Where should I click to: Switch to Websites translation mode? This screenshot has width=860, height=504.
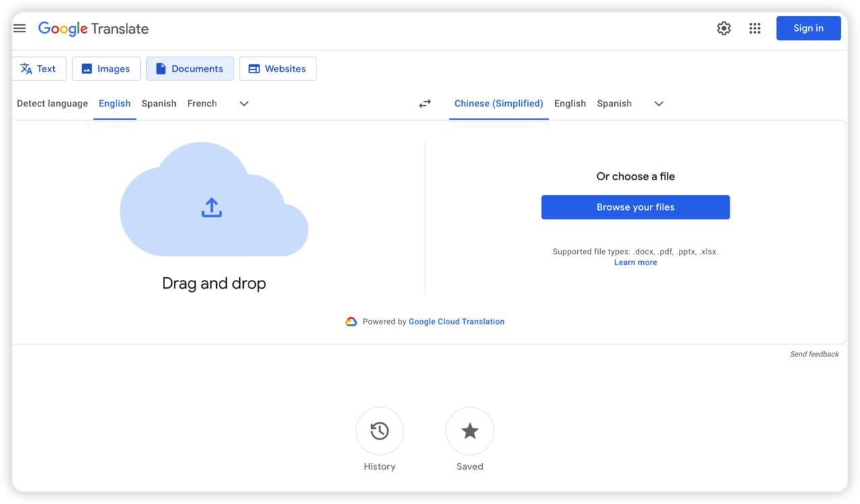pyautogui.click(x=278, y=69)
